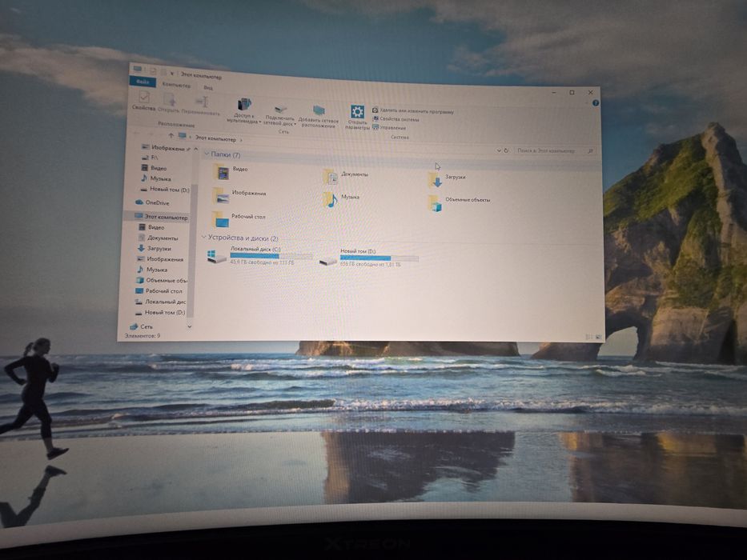Click the sidebar scroll-up arrow
The width and height of the screenshot is (747, 560).
coord(196,149)
